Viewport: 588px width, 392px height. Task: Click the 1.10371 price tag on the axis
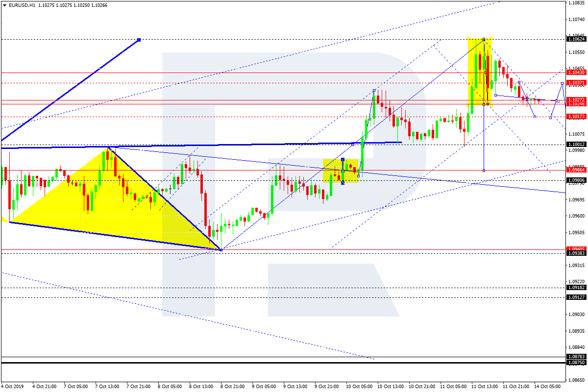(576, 83)
